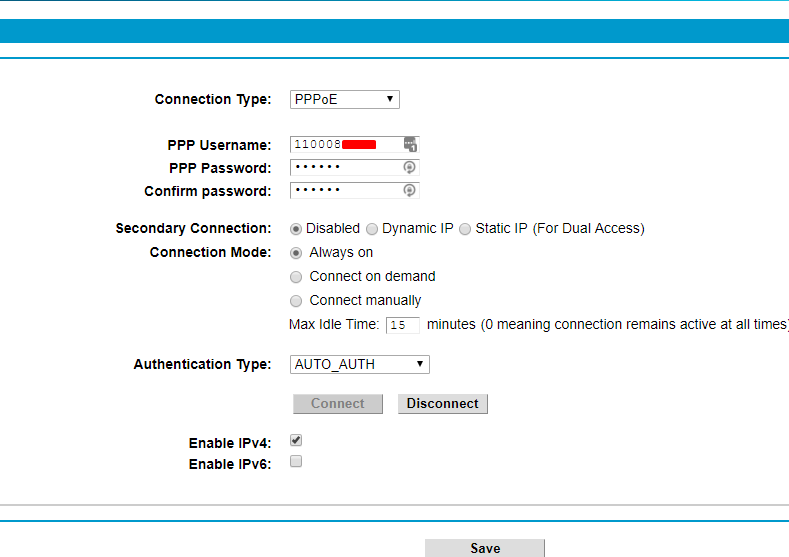The image size is (789, 557).
Task: Click into the Confirm password field
Action: click(x=345, y=190)
